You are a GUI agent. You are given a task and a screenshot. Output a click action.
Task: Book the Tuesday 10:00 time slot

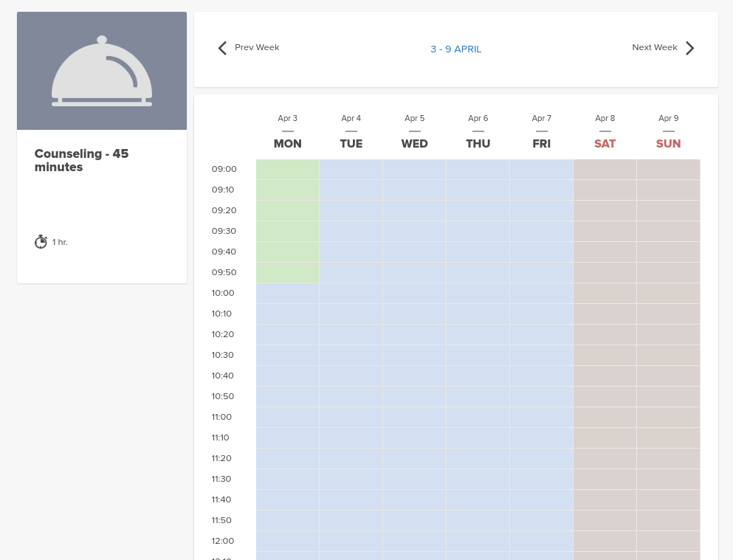coord(351,294)
